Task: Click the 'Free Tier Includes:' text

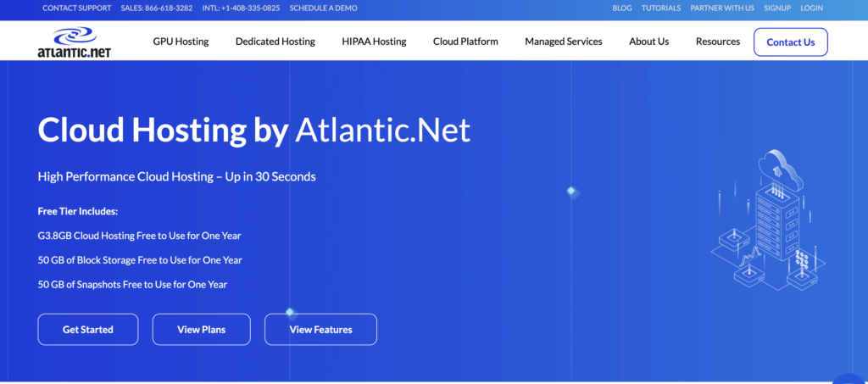Action: pyautogui.click(x=78, y=211)
